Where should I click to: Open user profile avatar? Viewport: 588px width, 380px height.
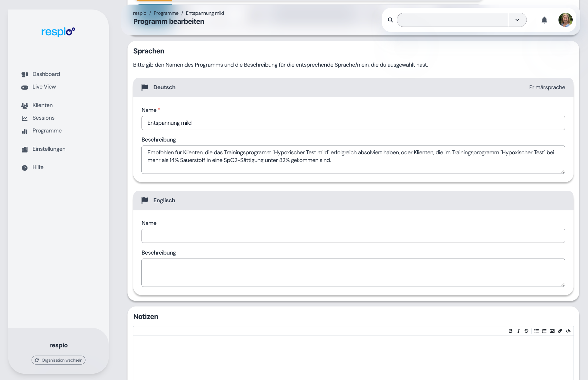click(565, 20)
